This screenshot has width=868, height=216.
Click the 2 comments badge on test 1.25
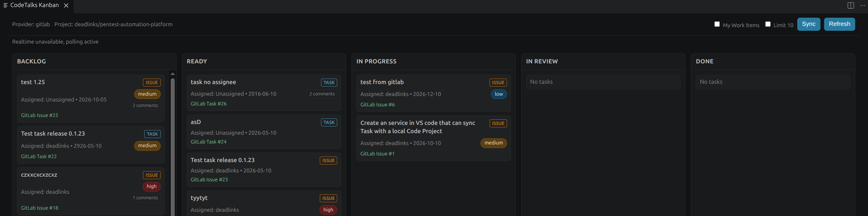tap(145, 106)
